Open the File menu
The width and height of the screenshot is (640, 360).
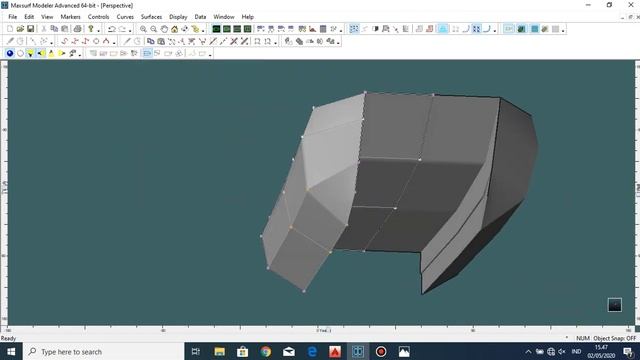click(13, 17)
